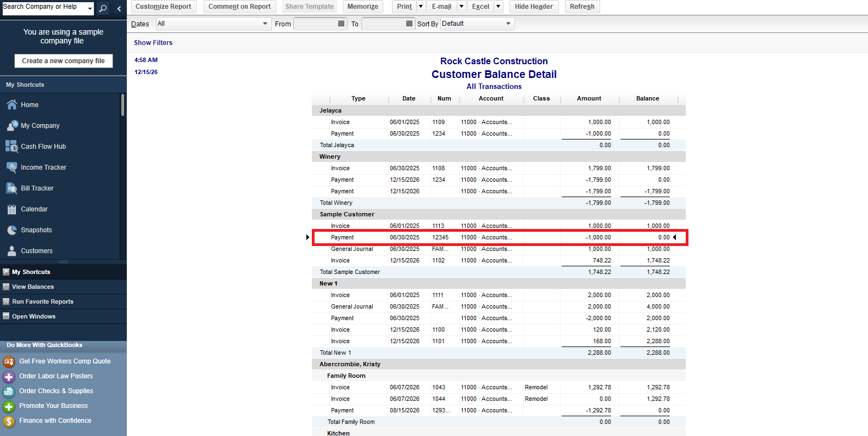Viewport: 868px width, 436px height.
Task: Click the search magnifier icon
Action: pos(103,8)
